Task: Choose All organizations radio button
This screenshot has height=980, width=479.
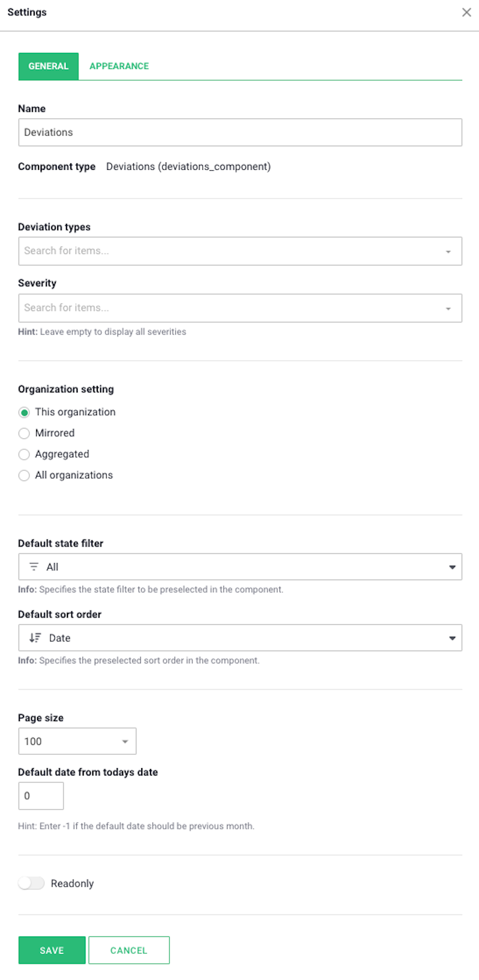Action: click(x=24, y=476)
